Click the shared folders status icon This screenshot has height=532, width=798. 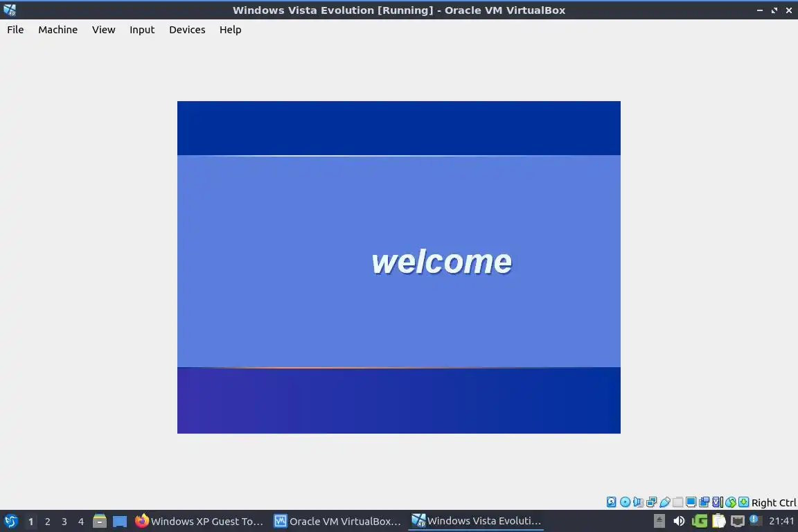[678, 502]
